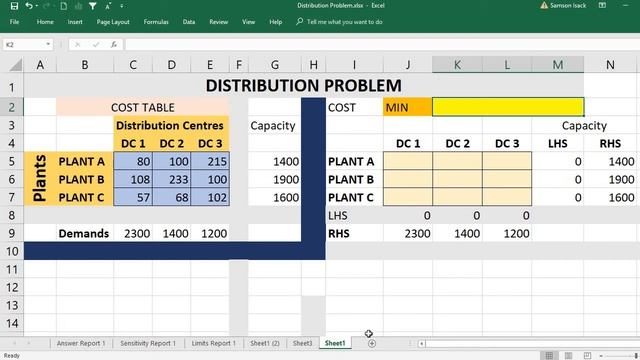The height and width of the screenshot is (360, 640).
Task: Open the Page Layout ribbon tab
Action: [x=113, y=22]
